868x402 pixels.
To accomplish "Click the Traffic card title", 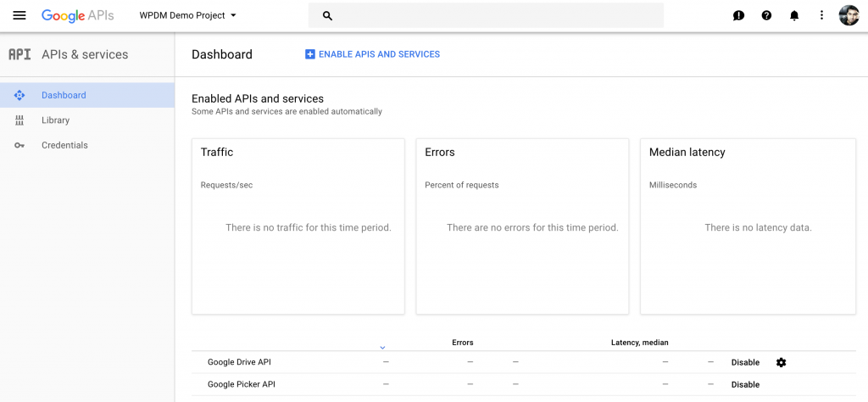I will [x=217, y=153].
